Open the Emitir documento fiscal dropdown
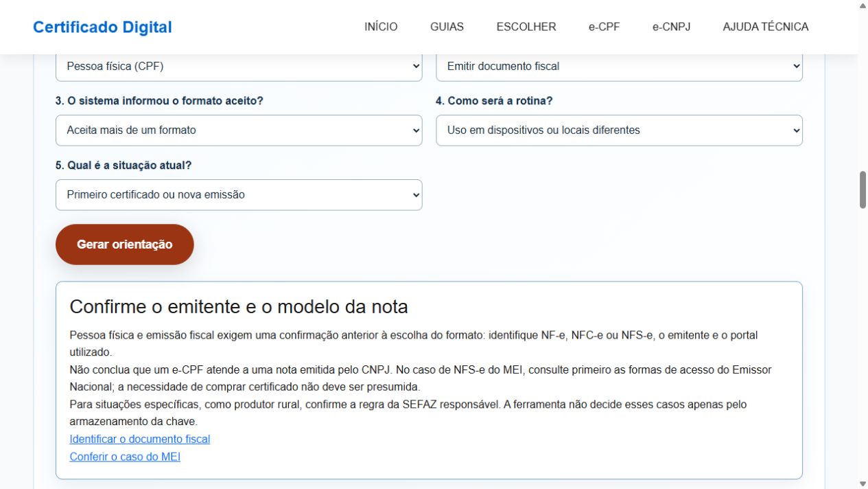The image size is (868, 489). (x=619, y=67)
